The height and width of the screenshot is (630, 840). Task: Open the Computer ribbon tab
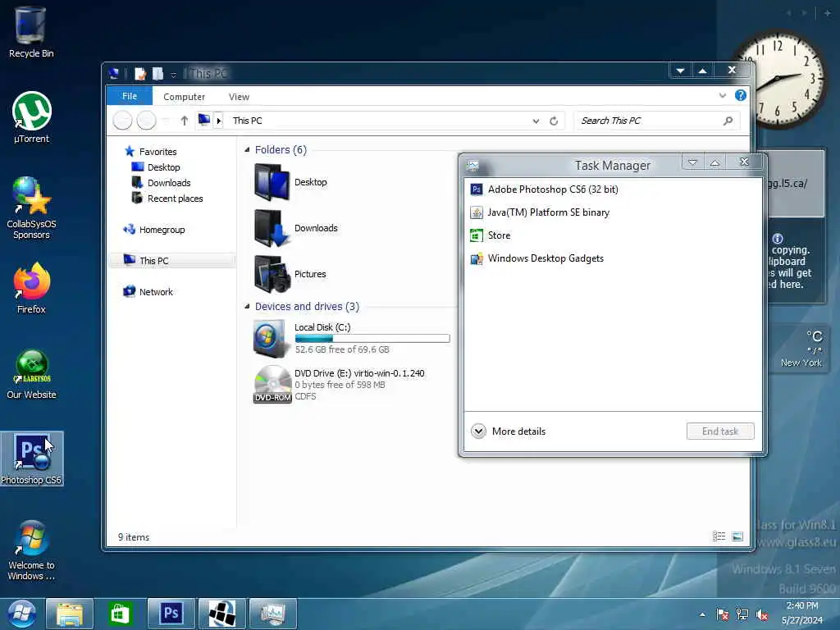185,97
